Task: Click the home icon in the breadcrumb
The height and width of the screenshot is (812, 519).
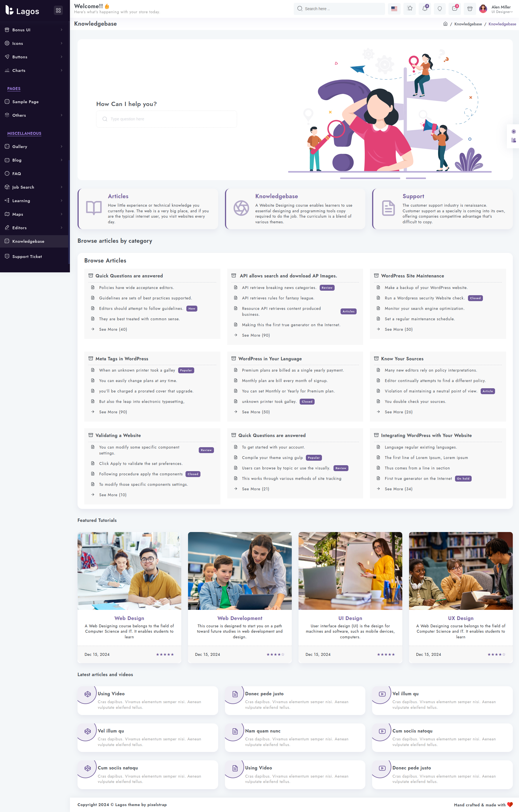Action: coord(445,24)
